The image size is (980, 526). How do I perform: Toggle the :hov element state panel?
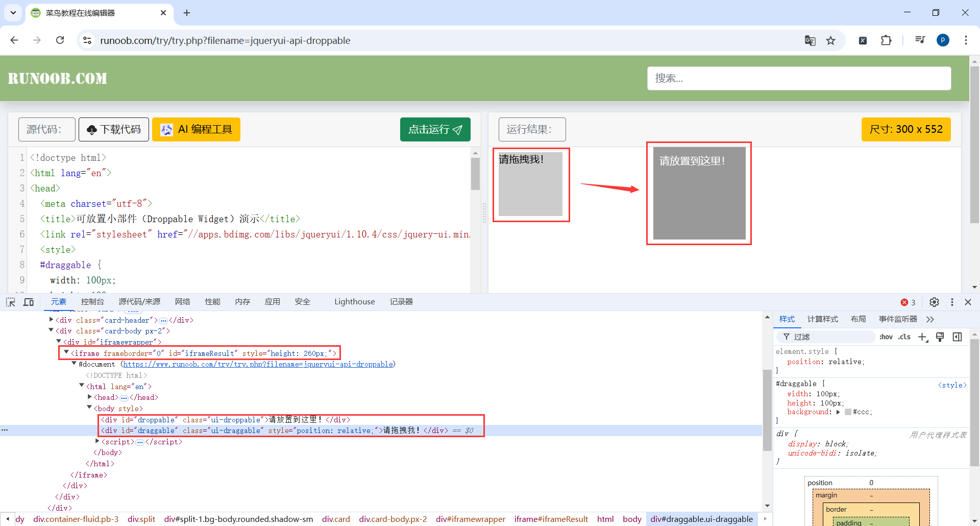pos(886,337)
